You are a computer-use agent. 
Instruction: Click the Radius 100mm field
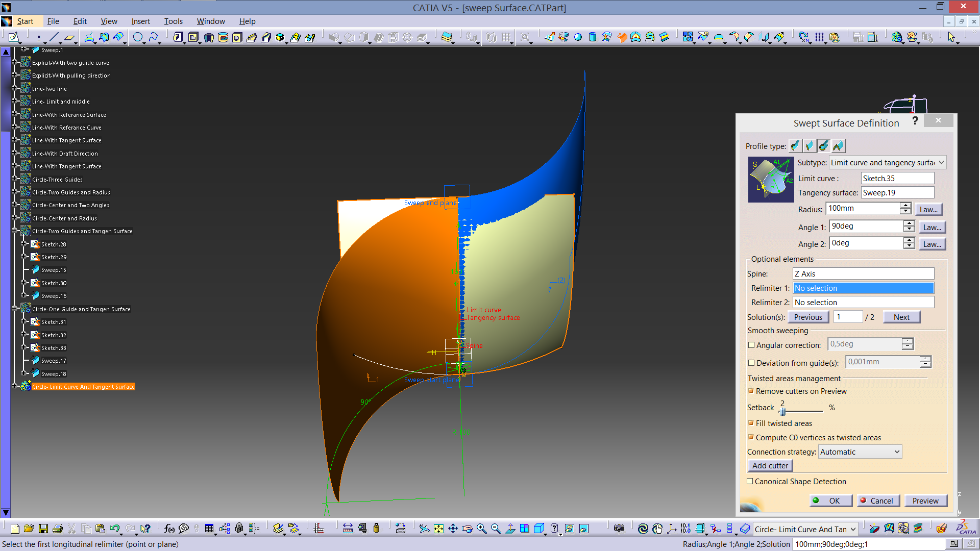tap(863, 208)
